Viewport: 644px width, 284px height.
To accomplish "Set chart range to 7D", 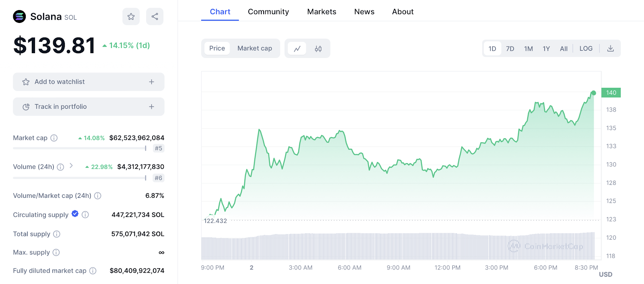I will (510, 49).
